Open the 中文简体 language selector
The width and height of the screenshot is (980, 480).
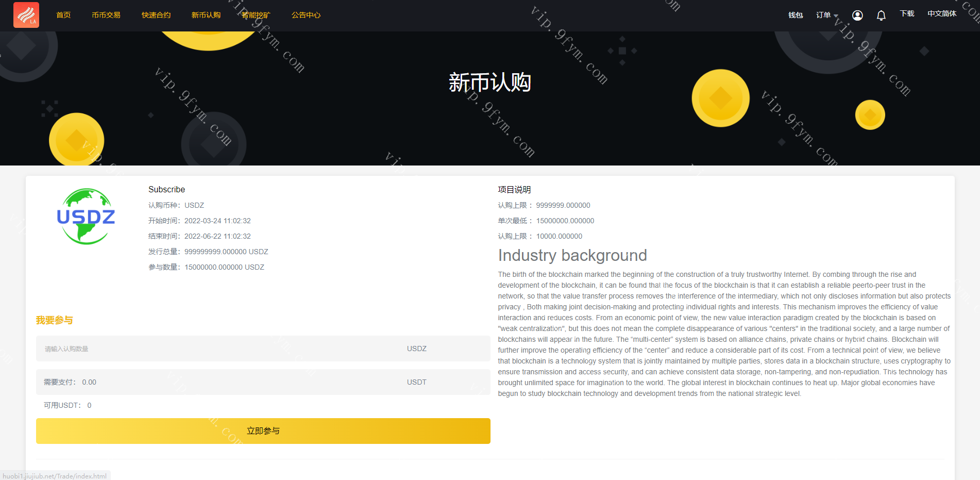point(942,14)
